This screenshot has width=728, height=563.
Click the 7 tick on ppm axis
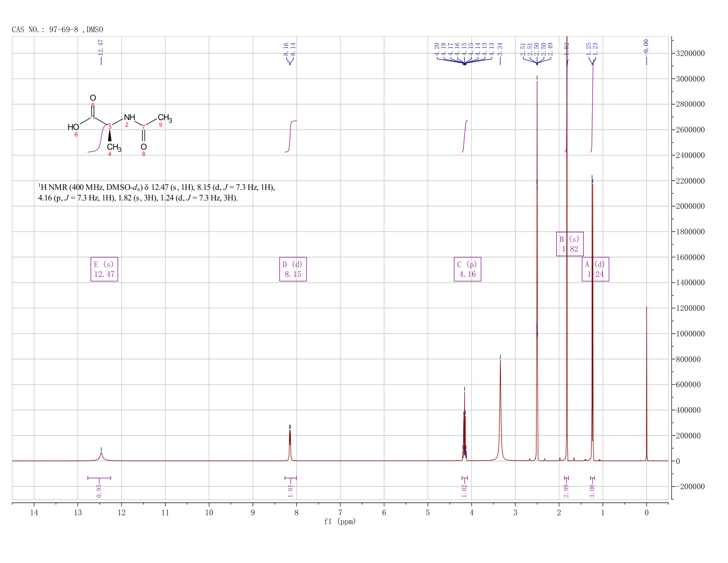(x=340, y=512)
